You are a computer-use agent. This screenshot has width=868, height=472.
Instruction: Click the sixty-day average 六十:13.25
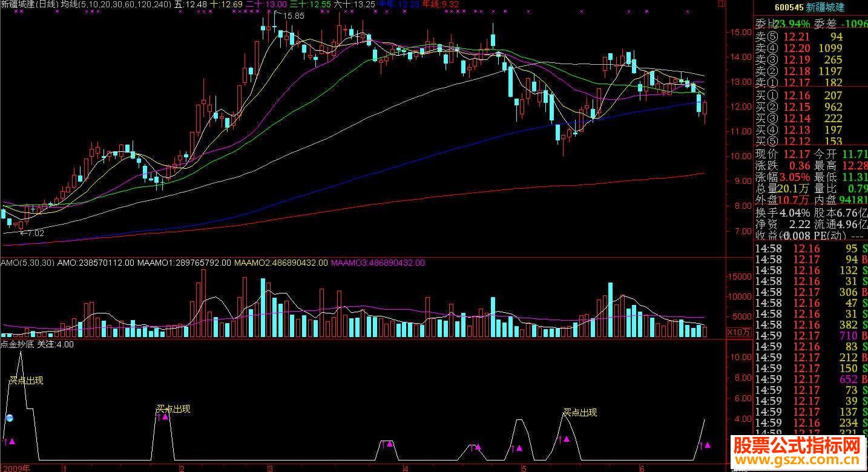point(354,4)
